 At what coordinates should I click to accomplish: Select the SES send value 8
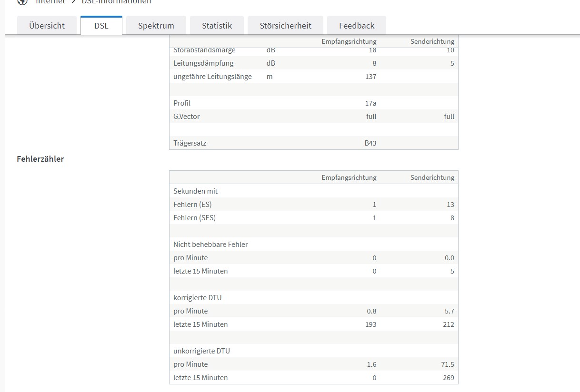click(452, 218)
